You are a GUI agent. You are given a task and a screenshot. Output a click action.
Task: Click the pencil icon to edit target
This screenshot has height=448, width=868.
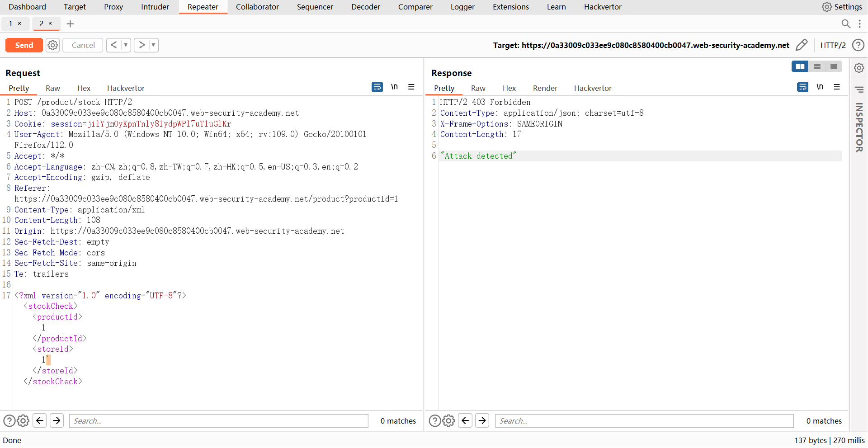(802, 45)
